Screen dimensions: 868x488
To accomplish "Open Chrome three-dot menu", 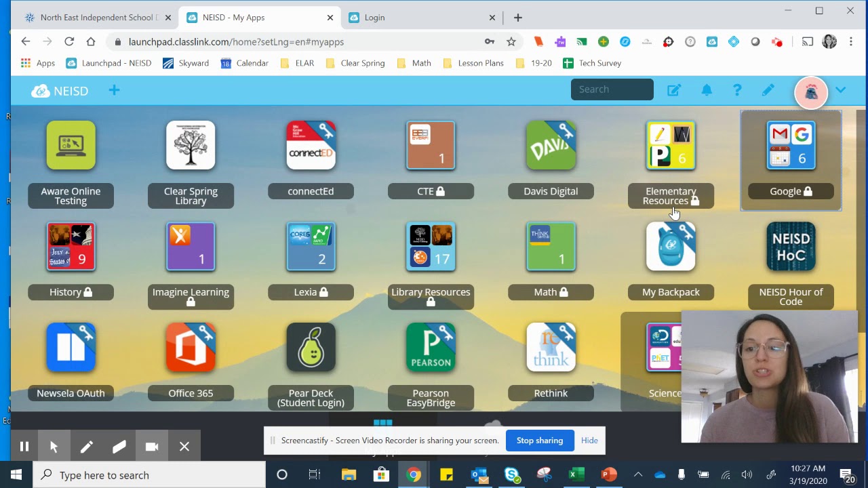I will click(851, 41).
